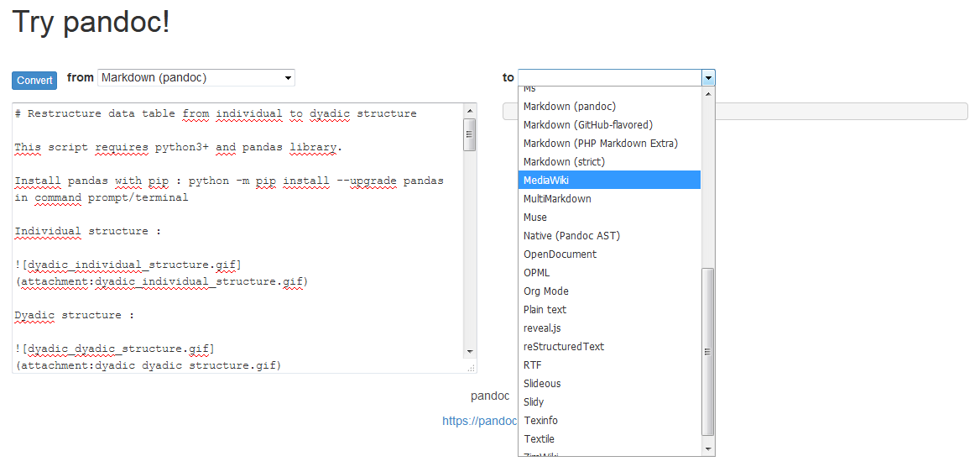This screenshot has height=472, width=980.
Task: Click the input textarea scrollbar thumb
Action: (470, 134)
